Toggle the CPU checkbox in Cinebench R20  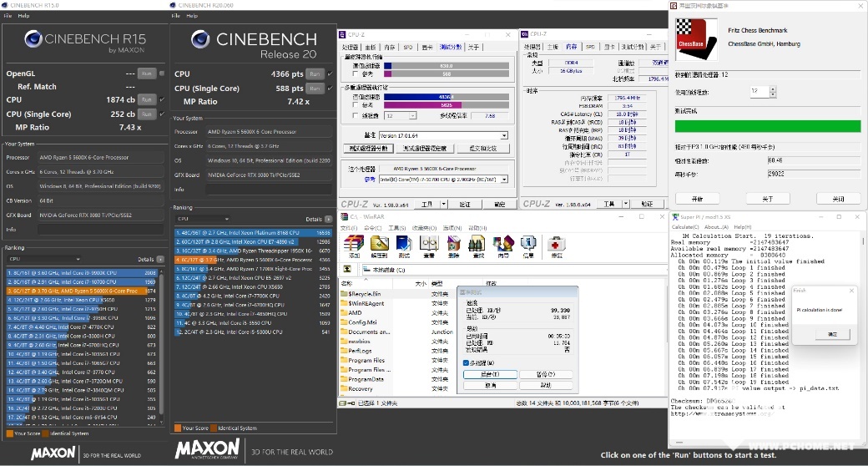coord(330,73)
